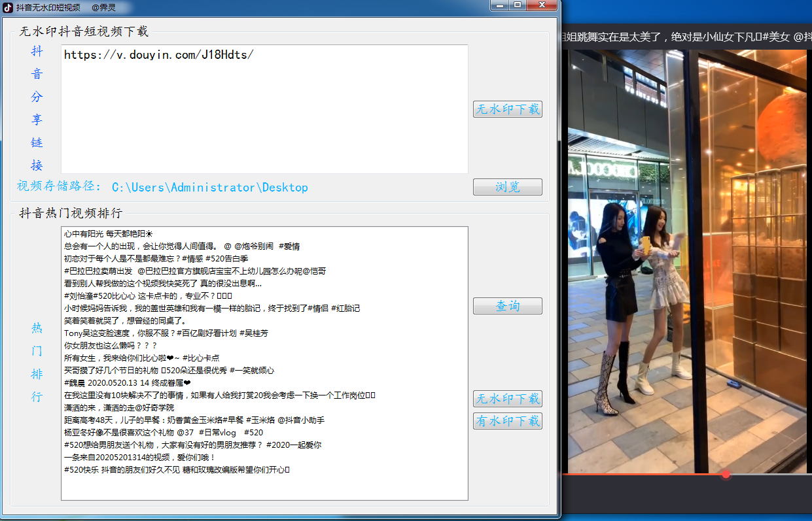Maximize the 抖音无水印短视频 window

pyautogui.click(x=518, y=5)
